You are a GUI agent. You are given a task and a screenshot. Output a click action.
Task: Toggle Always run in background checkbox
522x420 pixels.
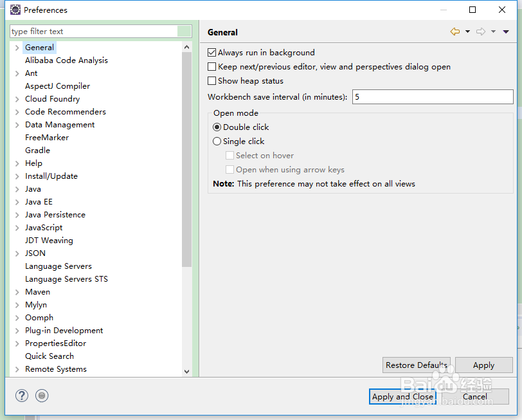pos(212,53)
